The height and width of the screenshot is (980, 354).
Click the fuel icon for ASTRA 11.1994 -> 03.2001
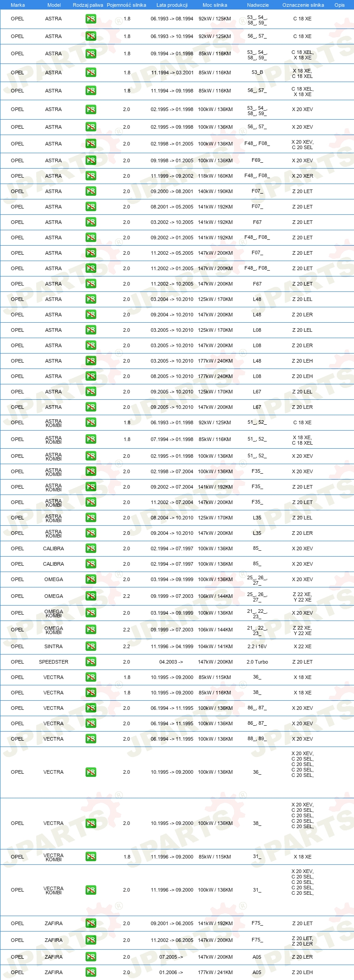(91, 73)
